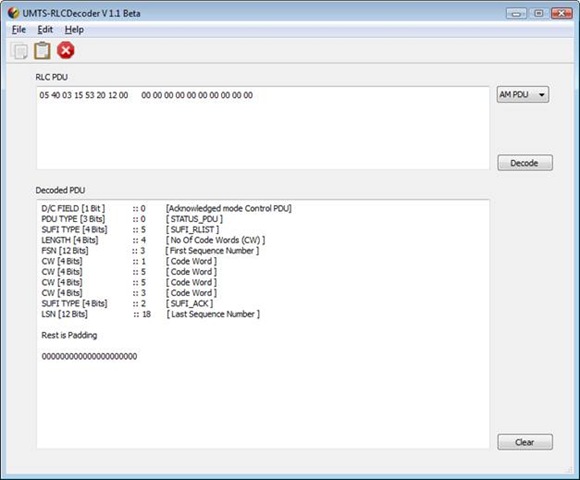
Task: Open the File menu
Action: click(18, 30)
